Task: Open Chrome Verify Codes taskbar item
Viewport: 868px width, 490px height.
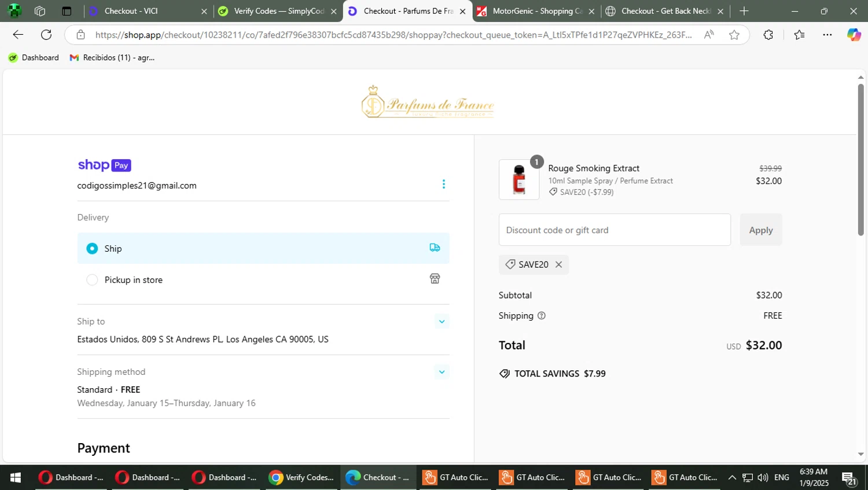Action: coord(301,477)
